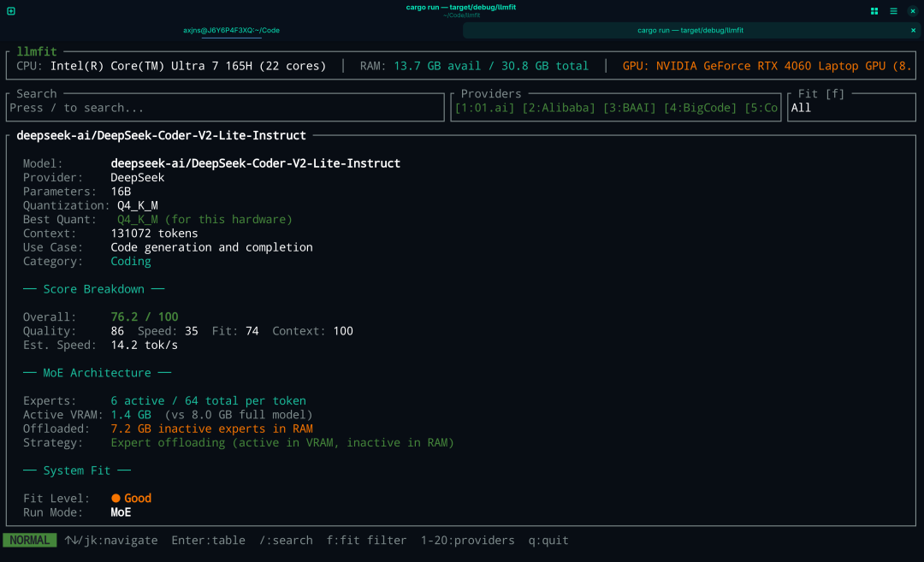This screenshot has height=562, width=924.
Task: Select provider [1:01.ai]
Action: (x=484, y=108)
